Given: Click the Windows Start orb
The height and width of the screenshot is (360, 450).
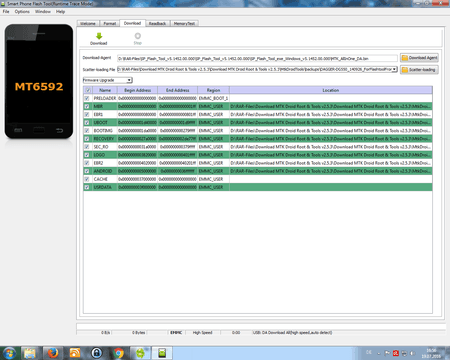Looking at the screenshot, I should tap(9, 353).
